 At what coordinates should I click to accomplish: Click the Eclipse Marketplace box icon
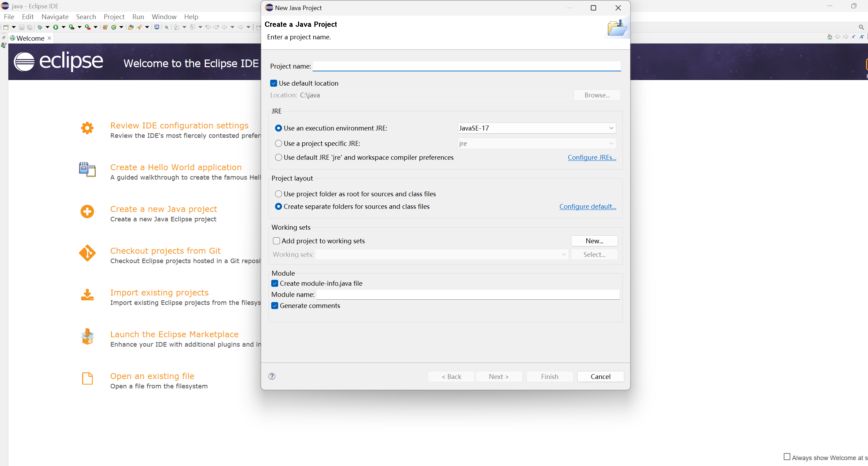click(87, 337)
